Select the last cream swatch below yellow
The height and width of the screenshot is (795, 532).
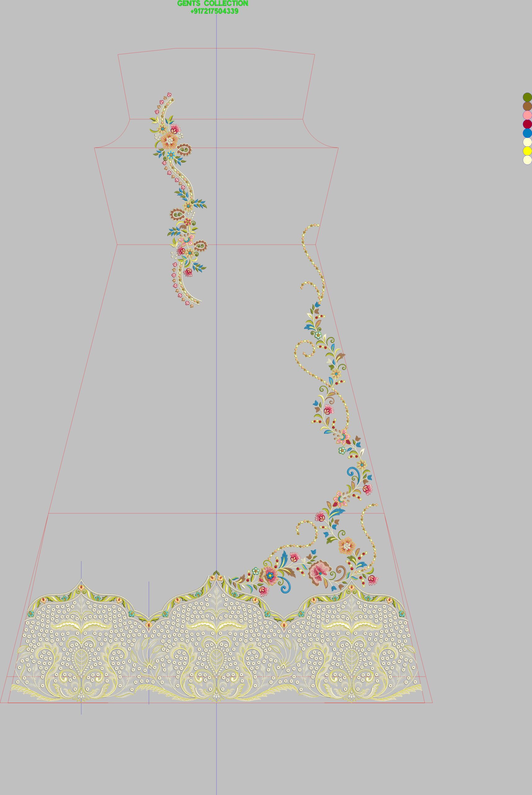click(527, 160)
